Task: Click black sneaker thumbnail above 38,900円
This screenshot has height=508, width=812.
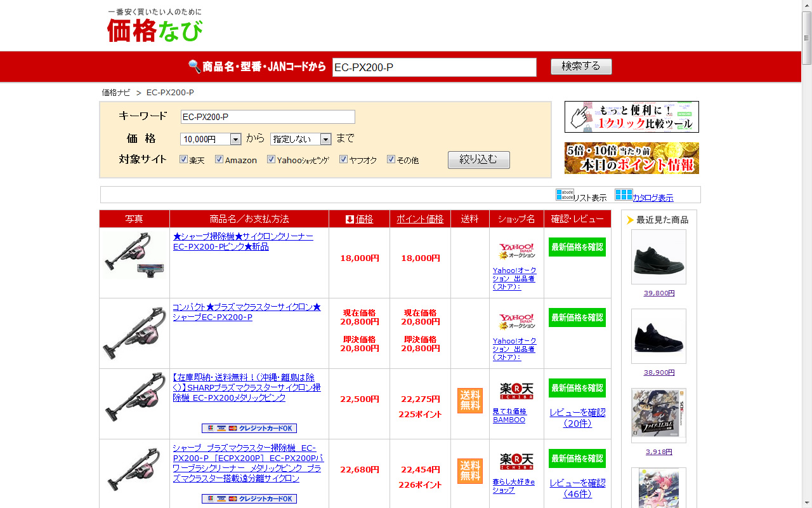Action: pos(658,336)
